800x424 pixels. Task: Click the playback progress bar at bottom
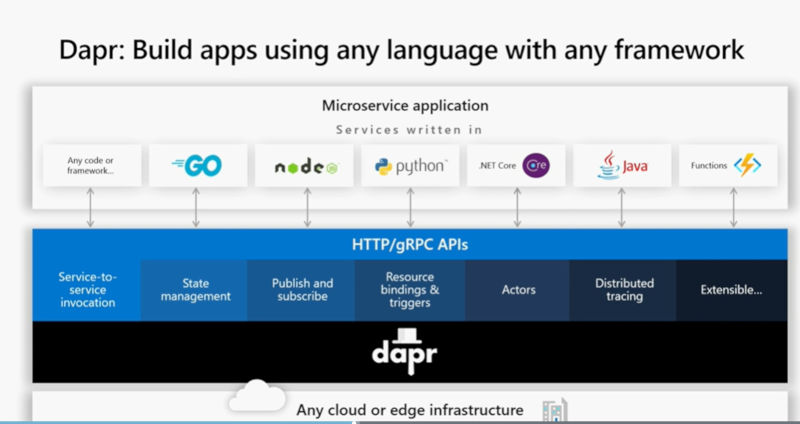(400, 422)
